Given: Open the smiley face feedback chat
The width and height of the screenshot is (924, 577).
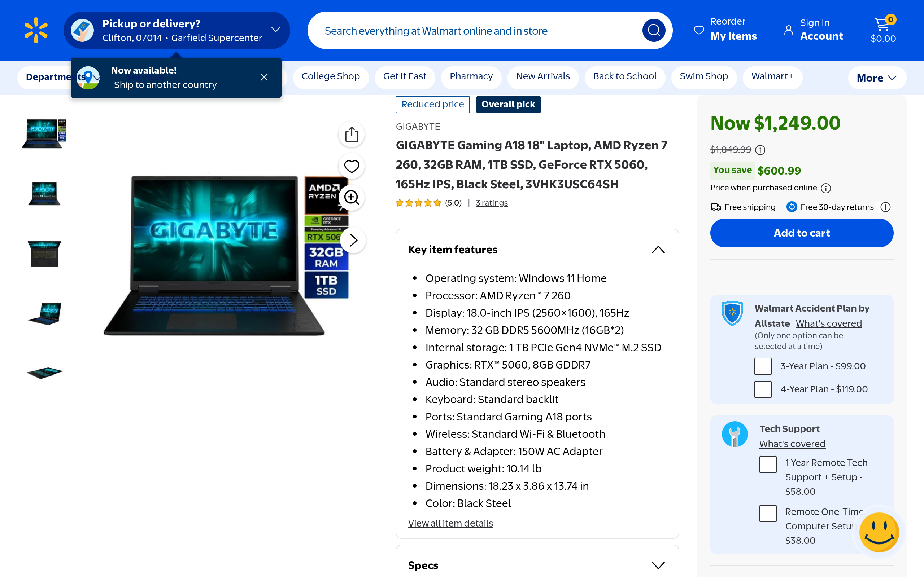Looking at the screenshot, I should point(879,532).
